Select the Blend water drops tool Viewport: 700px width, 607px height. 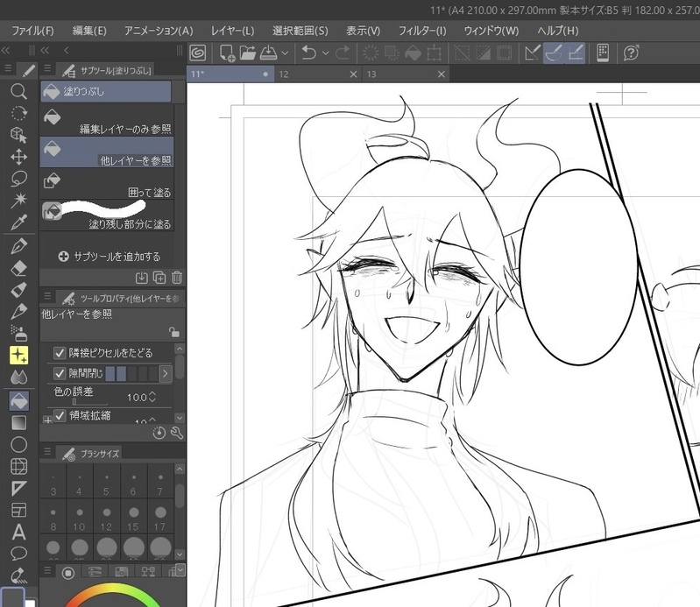[x=18, y=378]
